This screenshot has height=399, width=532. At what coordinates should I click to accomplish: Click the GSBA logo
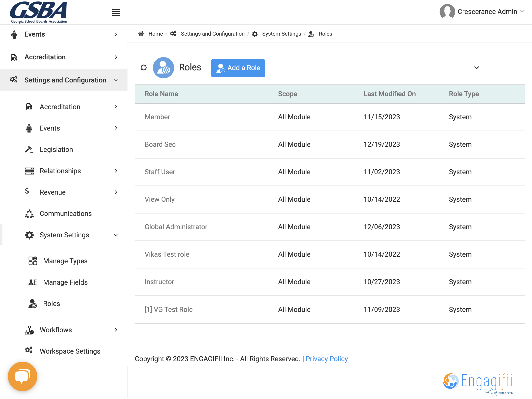click(39, 12)
